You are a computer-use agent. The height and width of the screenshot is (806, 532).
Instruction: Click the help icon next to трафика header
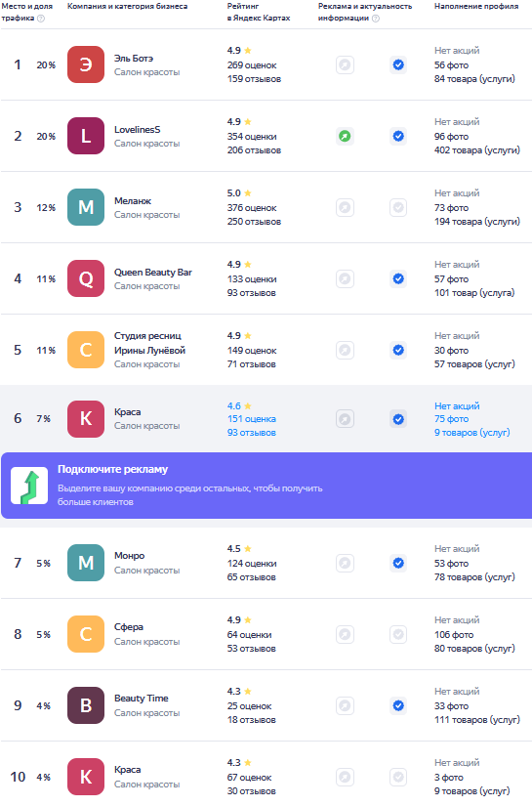click(41, 18)
